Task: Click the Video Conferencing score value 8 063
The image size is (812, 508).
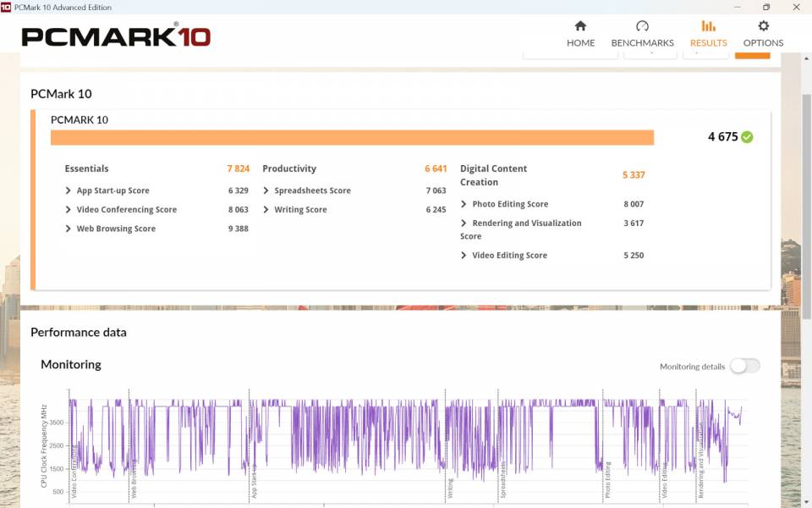Action: tap(239, 209)
